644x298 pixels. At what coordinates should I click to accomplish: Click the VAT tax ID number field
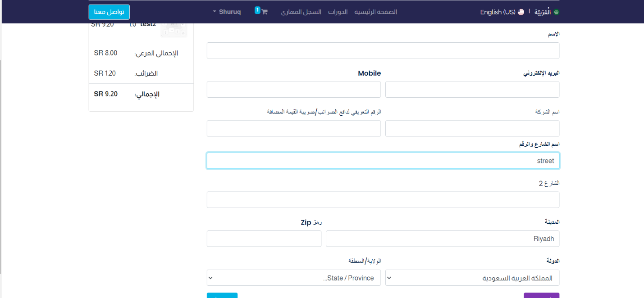(x=293, y=128)
